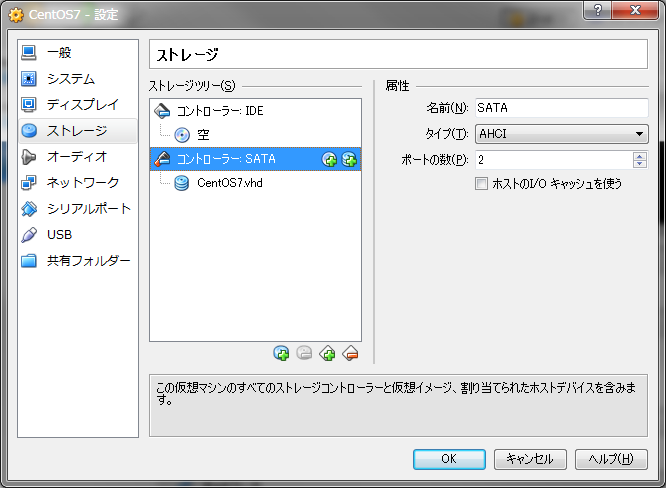Click the CD icon beside 空

pyautogui.click(x=182, y=135)
